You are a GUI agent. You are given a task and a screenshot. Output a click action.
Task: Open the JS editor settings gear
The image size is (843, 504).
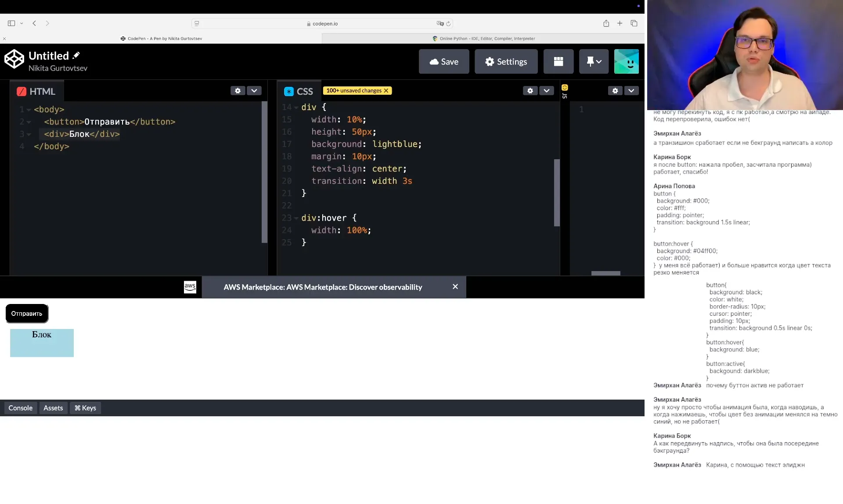(x=615, y=91)
